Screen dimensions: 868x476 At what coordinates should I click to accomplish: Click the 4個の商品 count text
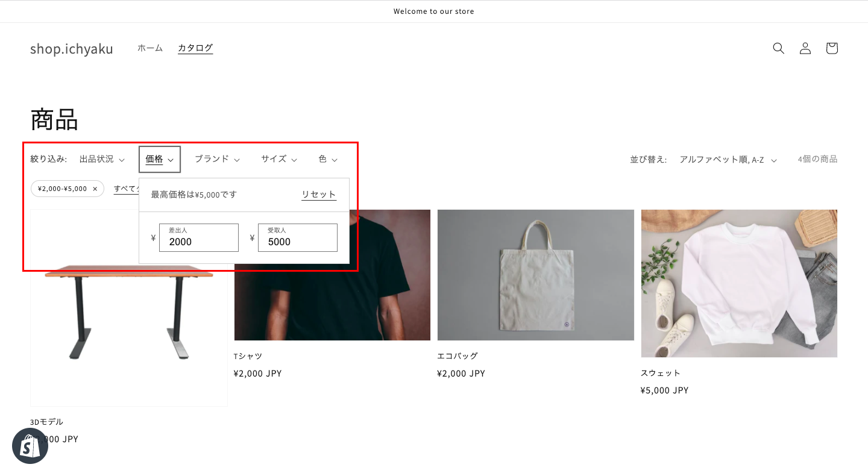(x=817, y=159)
